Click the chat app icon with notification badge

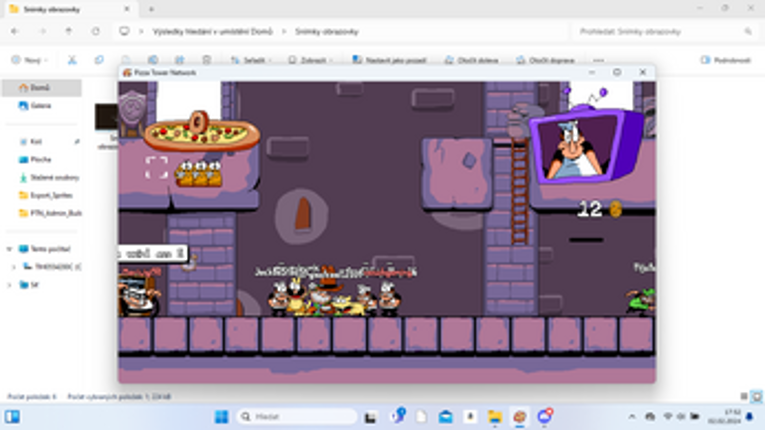pos(544,416)
